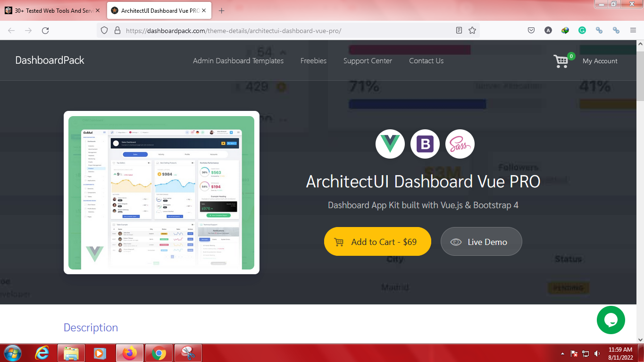Image resolution: width=644 pixels, height=362 pixels.
Task: Click the subtitle mentioning Vue.js & Bootstrap 4
Action: [423, 205]
